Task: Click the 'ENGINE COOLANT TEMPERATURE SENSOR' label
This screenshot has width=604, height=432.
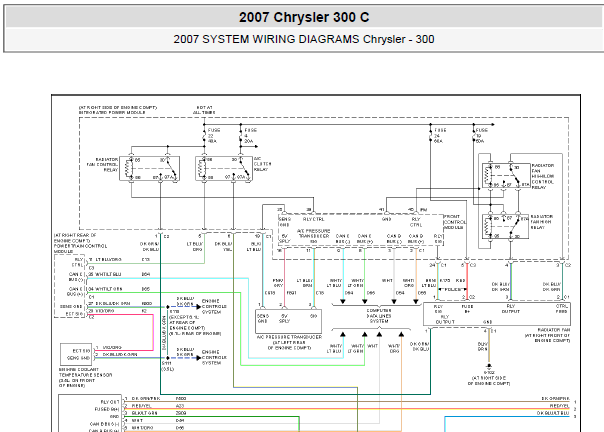Action: coord(86,372)
